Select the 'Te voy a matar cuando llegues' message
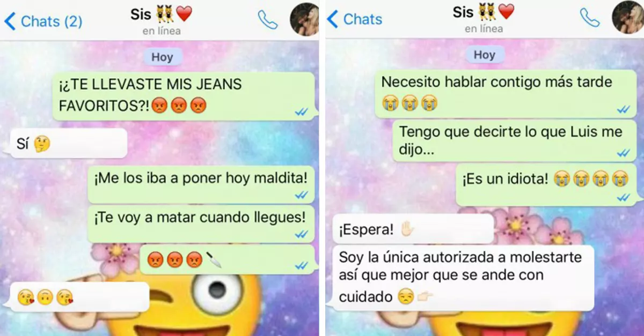This screenshot has width=644, height=336. pyautogui.click(x=202, y=223)
